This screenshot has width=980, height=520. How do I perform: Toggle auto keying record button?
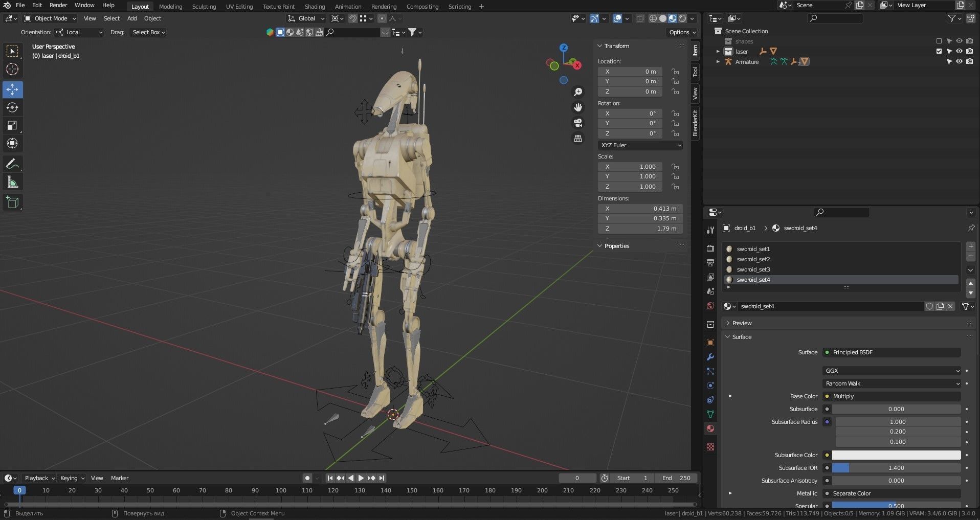click(307, 478)
